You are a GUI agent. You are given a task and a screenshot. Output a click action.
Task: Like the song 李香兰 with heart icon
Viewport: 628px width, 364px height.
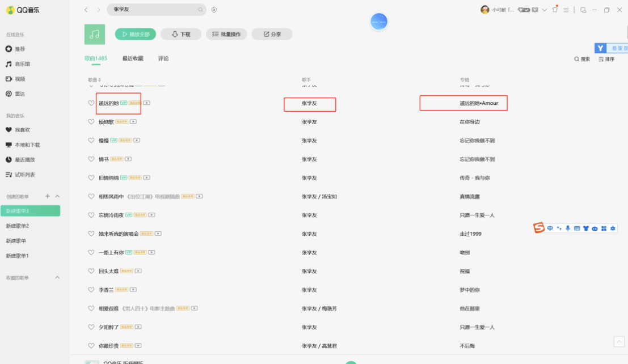click(x=91, y=290)
